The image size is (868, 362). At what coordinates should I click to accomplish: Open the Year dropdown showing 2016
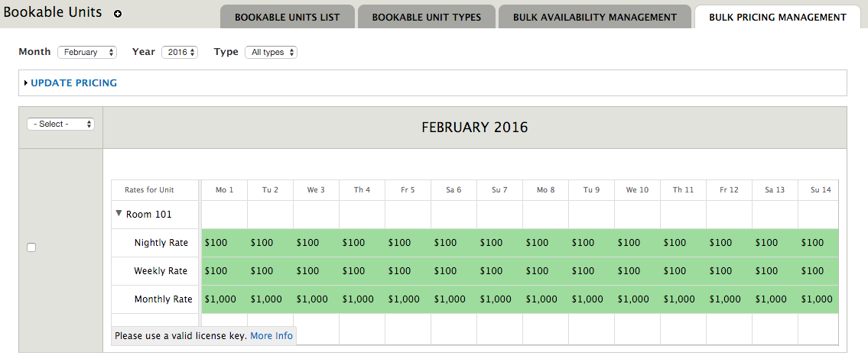(180, 52)
